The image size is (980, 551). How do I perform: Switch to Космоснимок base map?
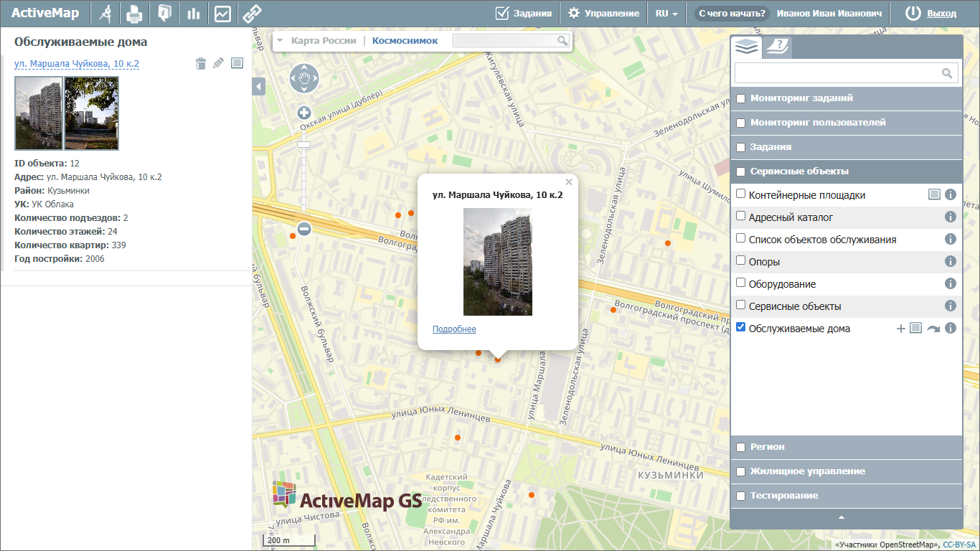point(405,41)
